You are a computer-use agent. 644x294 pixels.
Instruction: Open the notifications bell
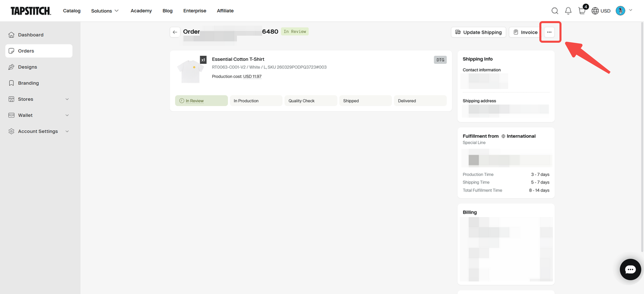(x=568, y=11)
